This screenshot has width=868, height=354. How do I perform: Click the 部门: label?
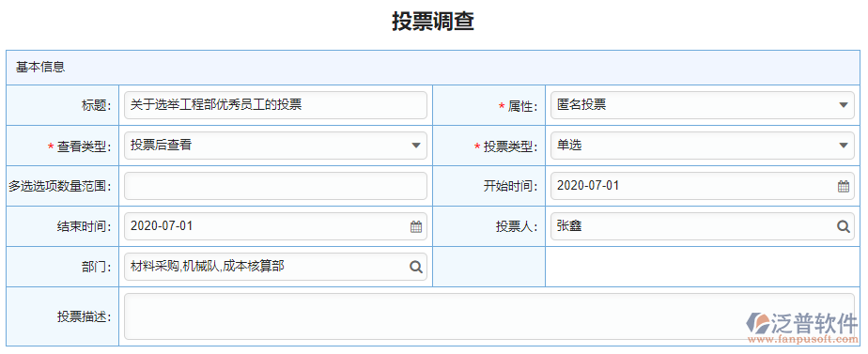coord(97,268)
